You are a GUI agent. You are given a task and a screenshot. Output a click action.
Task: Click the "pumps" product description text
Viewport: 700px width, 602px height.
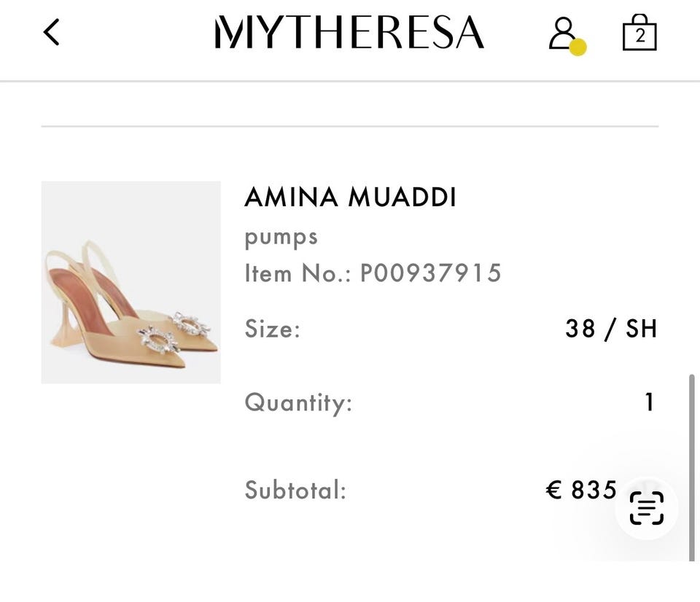[x=281, y=236]
